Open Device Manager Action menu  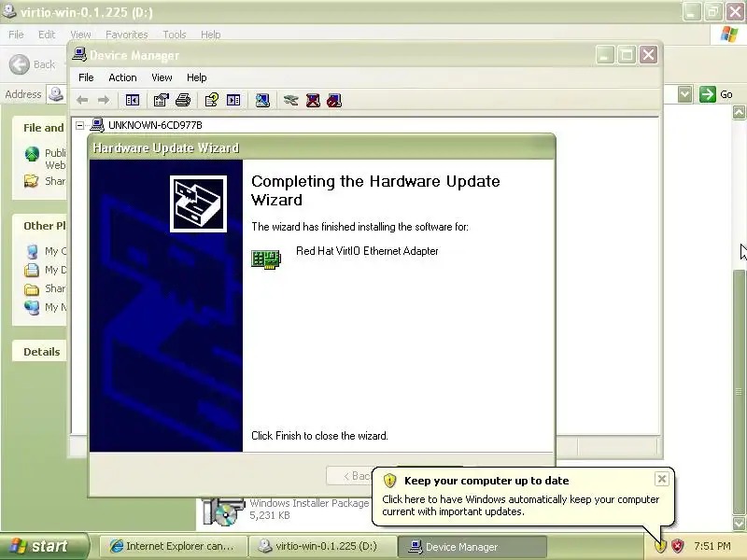[x=122, y=77]
